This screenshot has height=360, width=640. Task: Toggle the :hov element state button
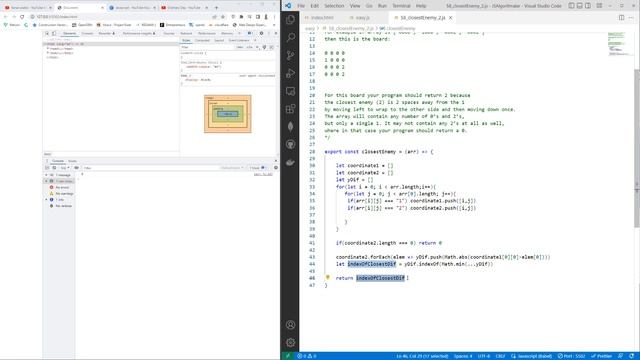click(x=240, y=47)
